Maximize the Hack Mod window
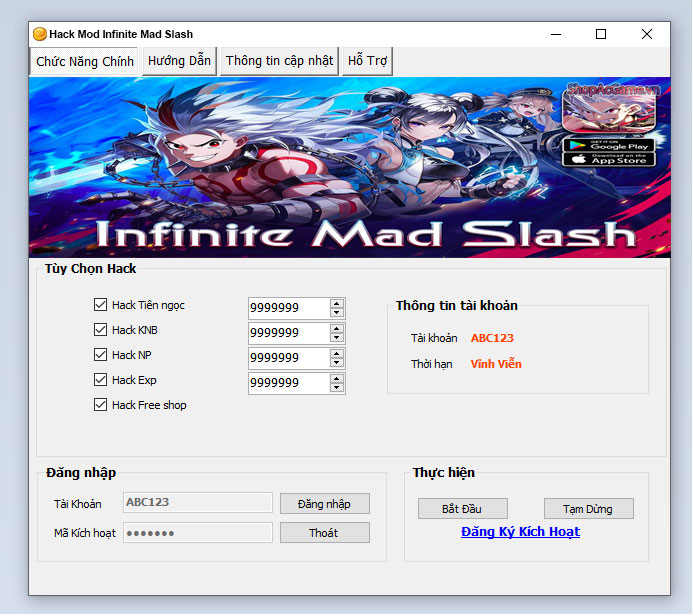 coord(601,34)
